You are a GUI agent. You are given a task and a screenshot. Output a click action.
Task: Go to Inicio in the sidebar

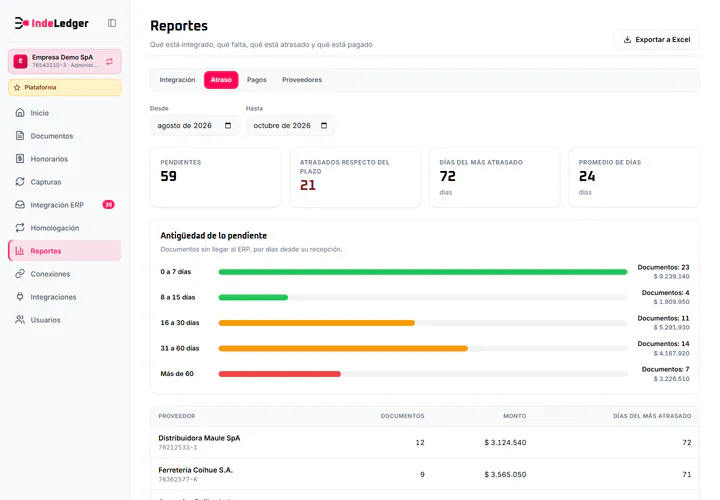click(x=65, y=112)
